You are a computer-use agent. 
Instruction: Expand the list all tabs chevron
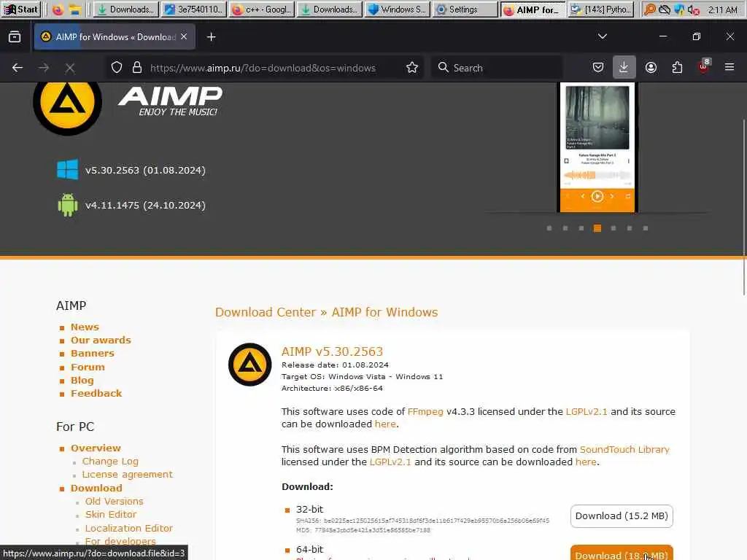click(602, 36)
